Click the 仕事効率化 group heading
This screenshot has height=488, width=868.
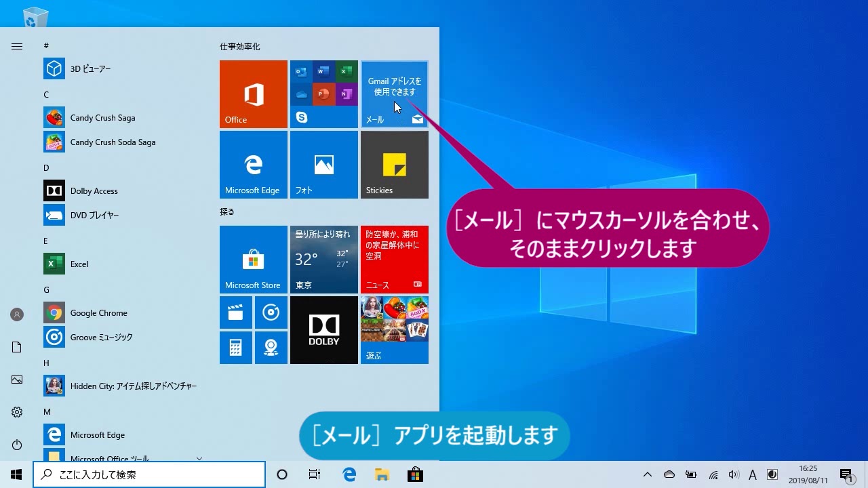pyautogui.click(x=240, y=47)
